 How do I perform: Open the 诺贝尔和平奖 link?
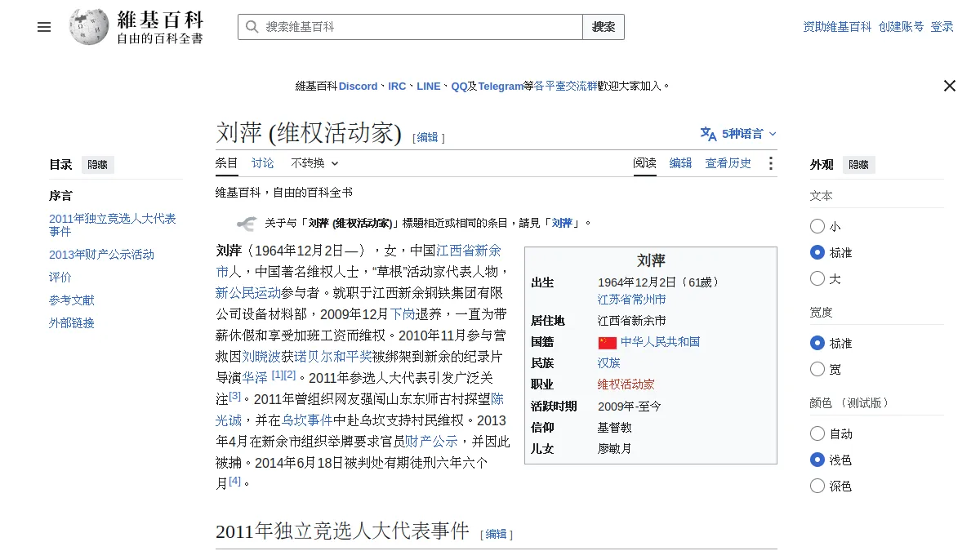(x=333, y=357)
